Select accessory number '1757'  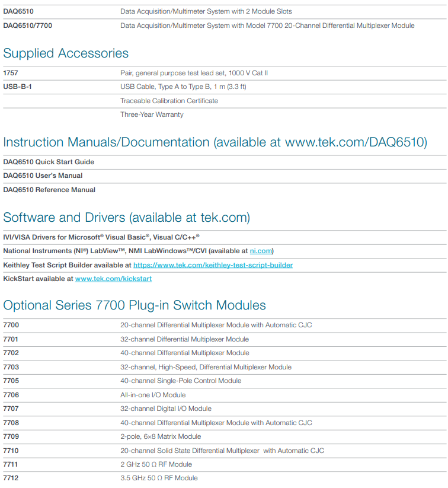(11, 73)
